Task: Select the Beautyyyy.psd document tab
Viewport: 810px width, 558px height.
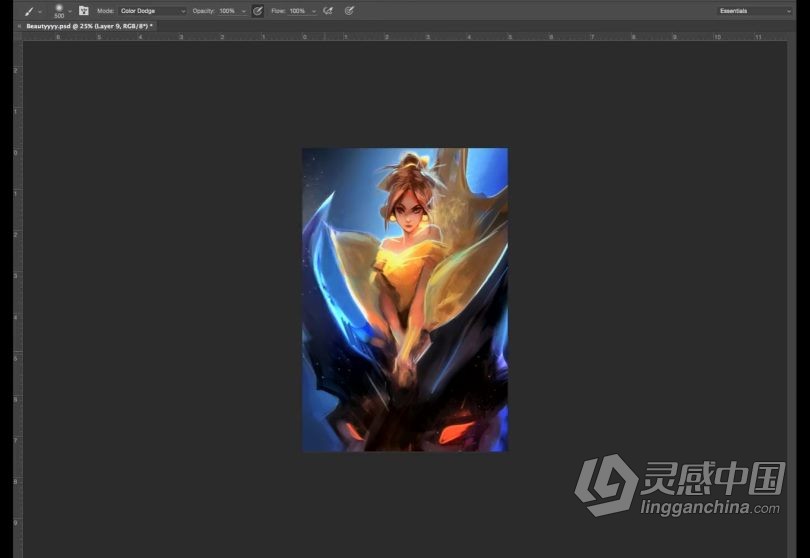Action: 88,26
